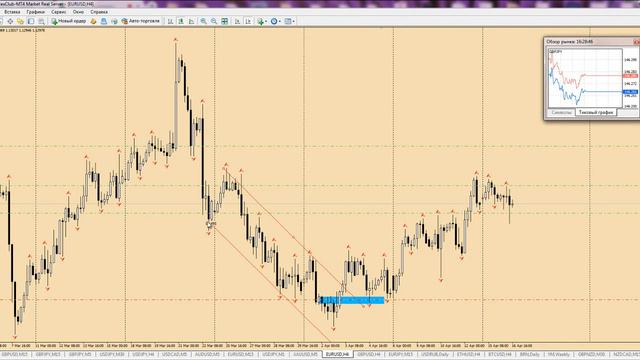Expand the indicators list dropdown arrow
The image size is (640, 360).
tap(266, 21)
